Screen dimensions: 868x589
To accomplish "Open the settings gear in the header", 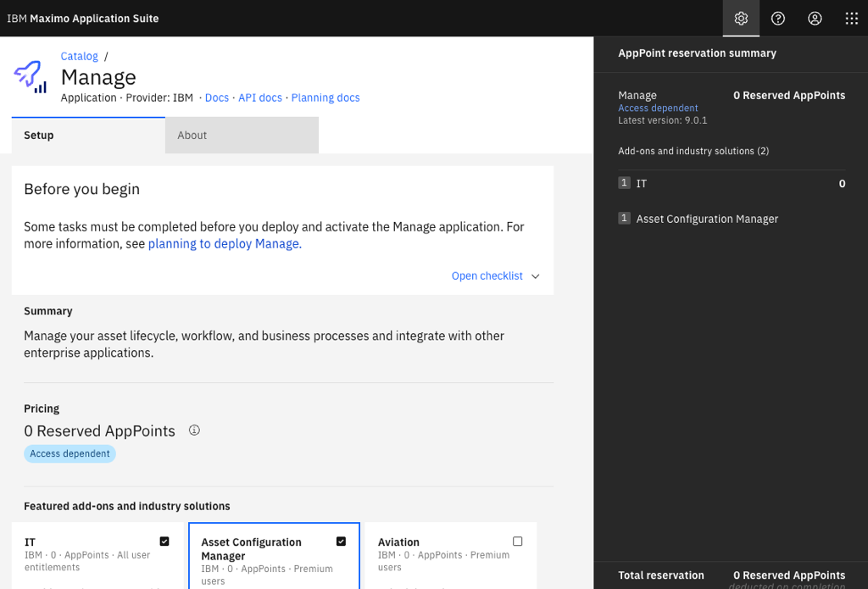I will [x=741, y=19].
